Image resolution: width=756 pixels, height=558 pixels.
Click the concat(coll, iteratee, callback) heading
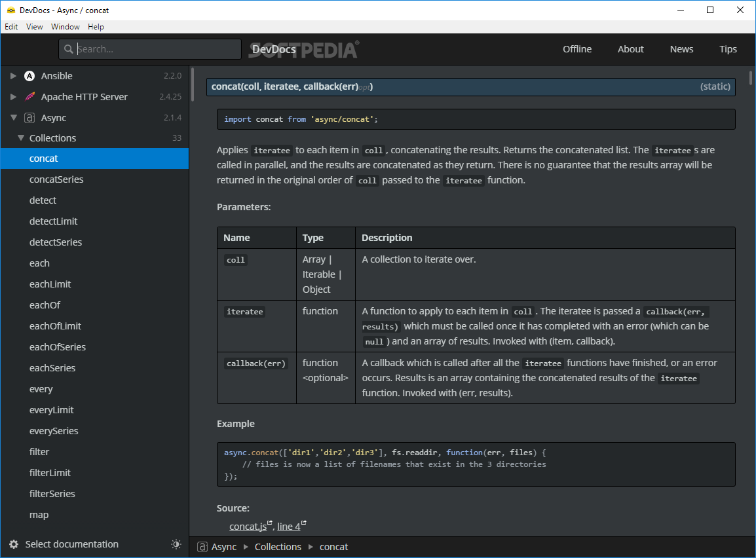(x=470, y=86)
